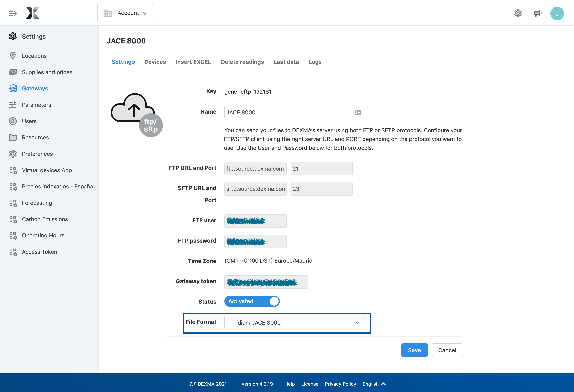Click the Preferences gear icon
Screen dimensions: 574x392
click(x=13, y=154)
